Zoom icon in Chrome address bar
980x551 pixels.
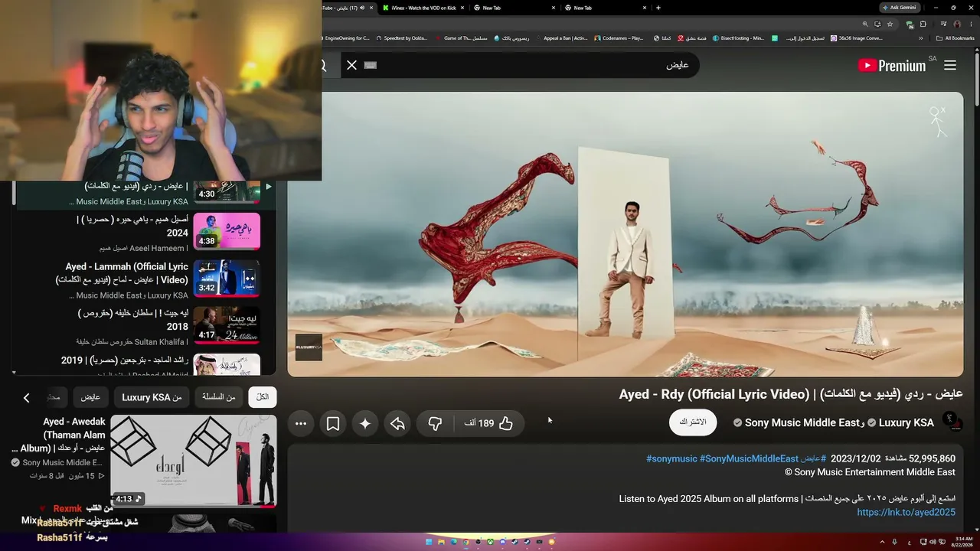click(x=865, y=24)
